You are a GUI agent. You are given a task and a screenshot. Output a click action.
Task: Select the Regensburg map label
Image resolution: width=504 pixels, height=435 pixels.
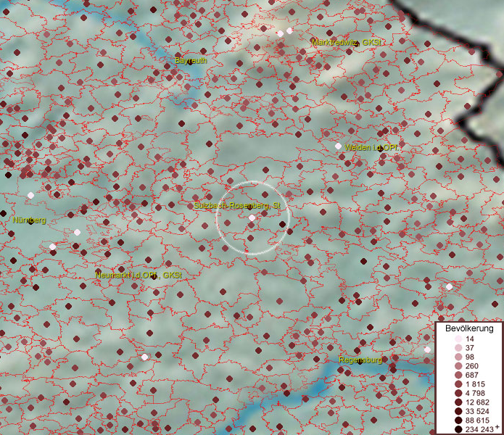coord(360,360)
